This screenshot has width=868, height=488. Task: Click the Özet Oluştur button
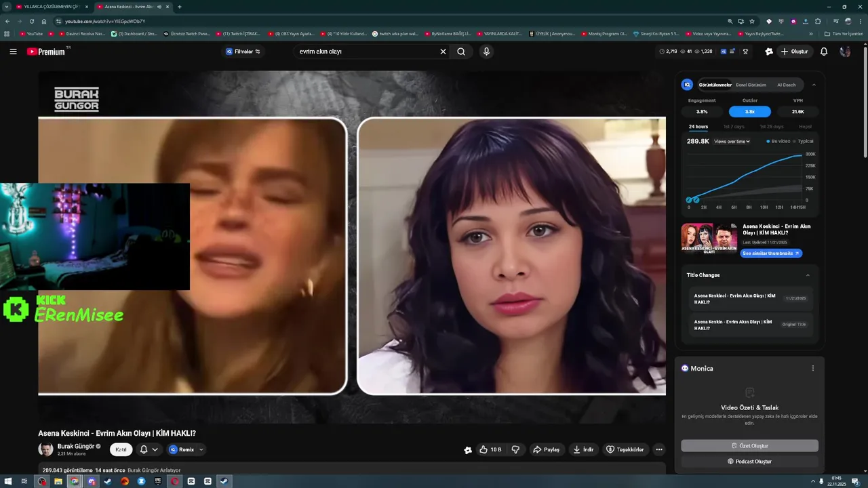749,446
